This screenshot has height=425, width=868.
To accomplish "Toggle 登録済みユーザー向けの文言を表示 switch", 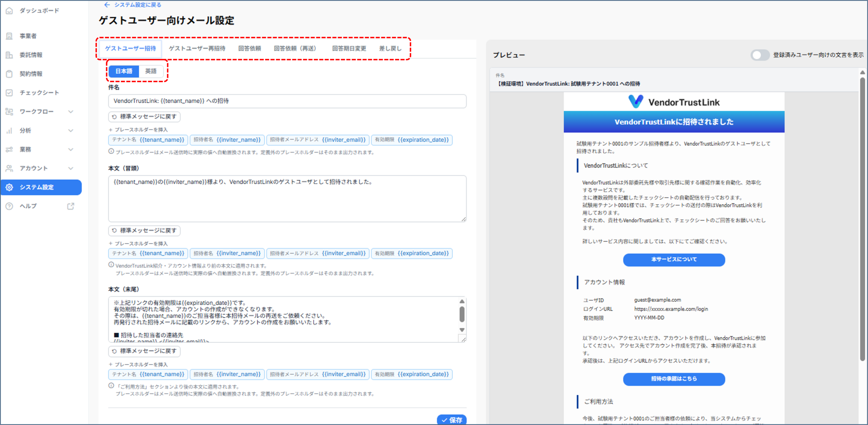I will click(x=759, y=55).
